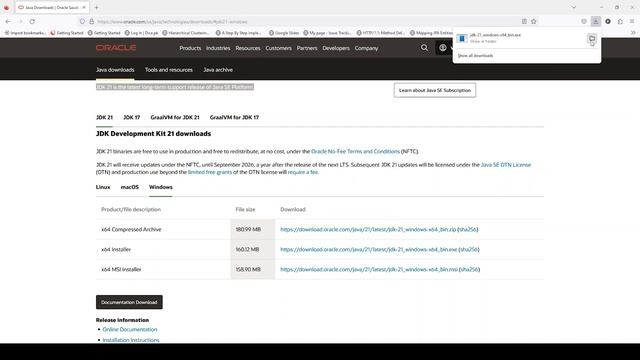The height and width of the screenshot is (360, 640).
Task: Select the JDK 21 tab
Action: pos(104,118)
